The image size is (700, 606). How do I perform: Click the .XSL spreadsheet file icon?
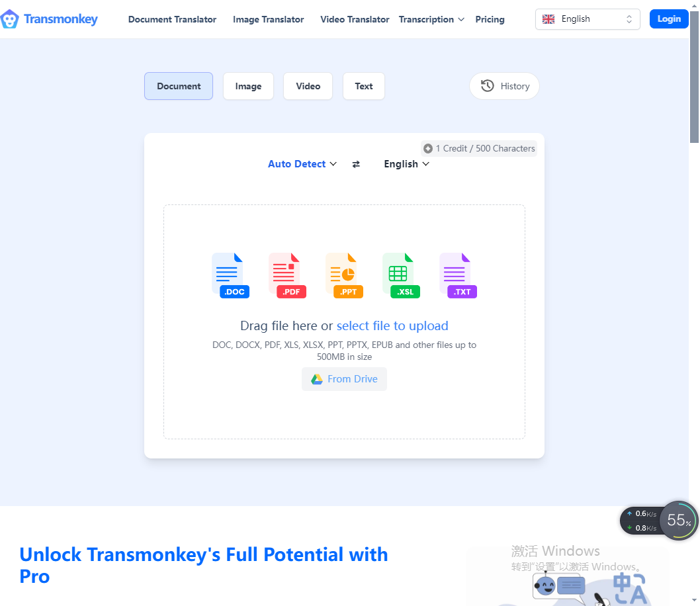coord(402,275)
